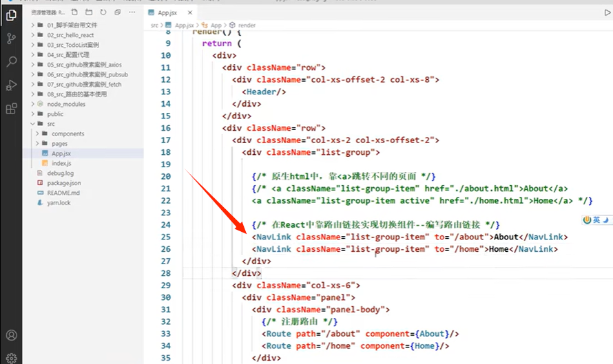Click the "/home" to attribute value on line 26
613x364 pixels.
tap(467, 249)
